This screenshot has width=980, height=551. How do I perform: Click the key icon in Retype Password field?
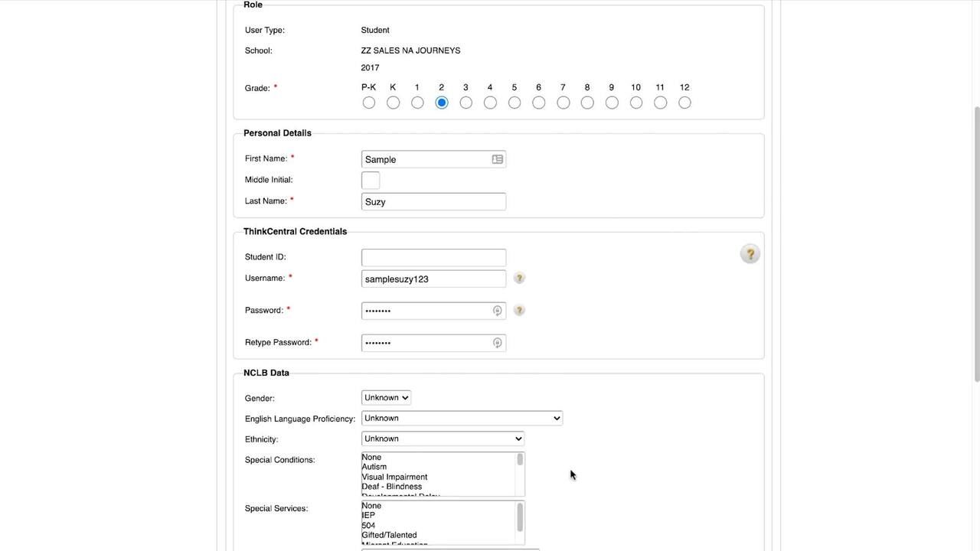(x=497, y=343)
